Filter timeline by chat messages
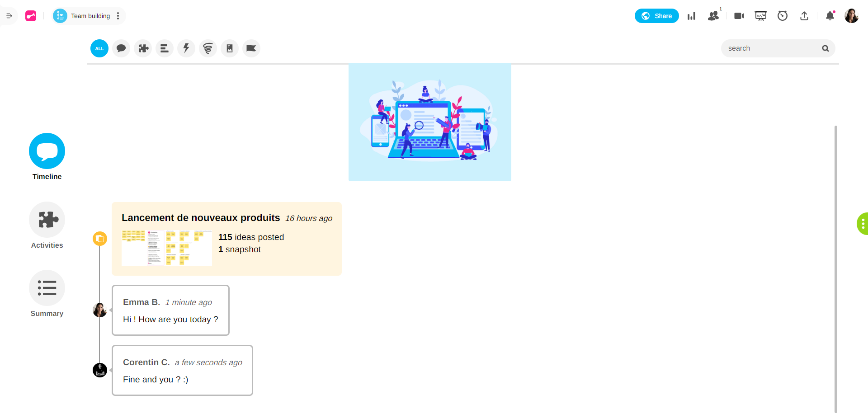 121,48
